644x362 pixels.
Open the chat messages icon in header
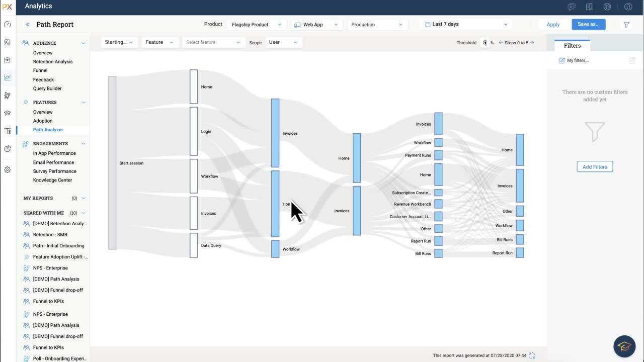(572, 7)
